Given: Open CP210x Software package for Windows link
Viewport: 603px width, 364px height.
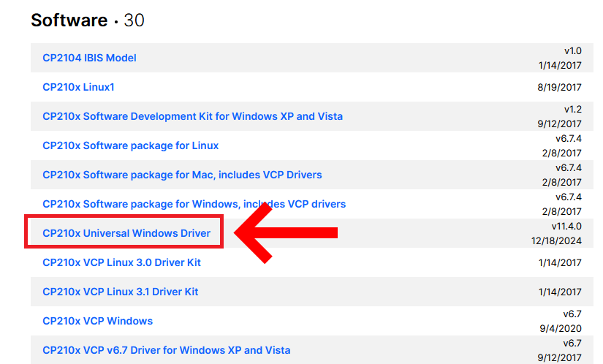Looking at the screenshot, I should [x=194, y=204].
